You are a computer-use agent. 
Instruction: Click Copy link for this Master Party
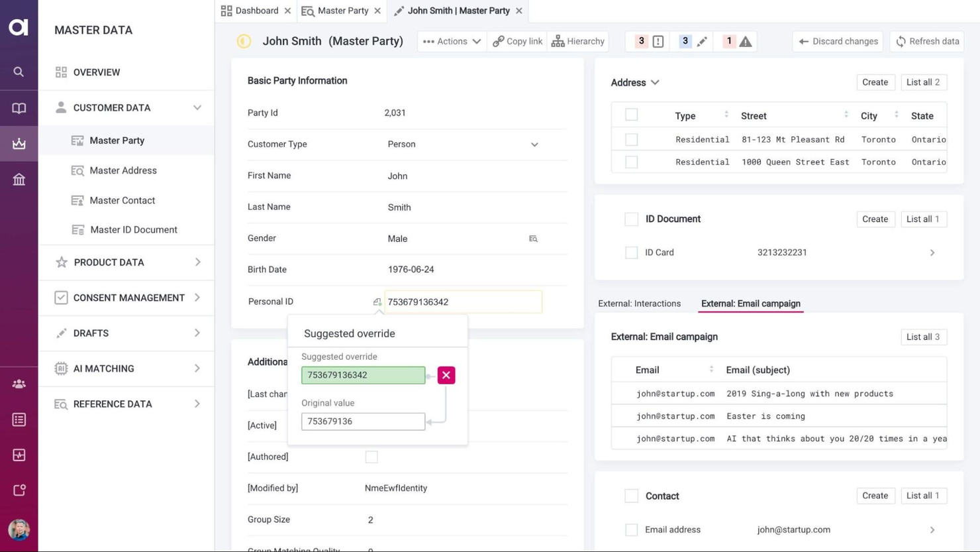pyautogui.click(x=516, y=40)
